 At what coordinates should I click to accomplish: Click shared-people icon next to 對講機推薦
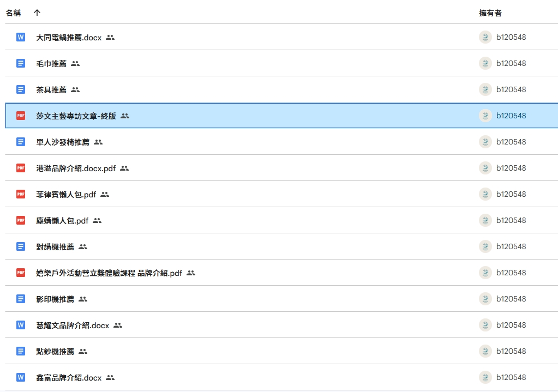pos(83,247)
